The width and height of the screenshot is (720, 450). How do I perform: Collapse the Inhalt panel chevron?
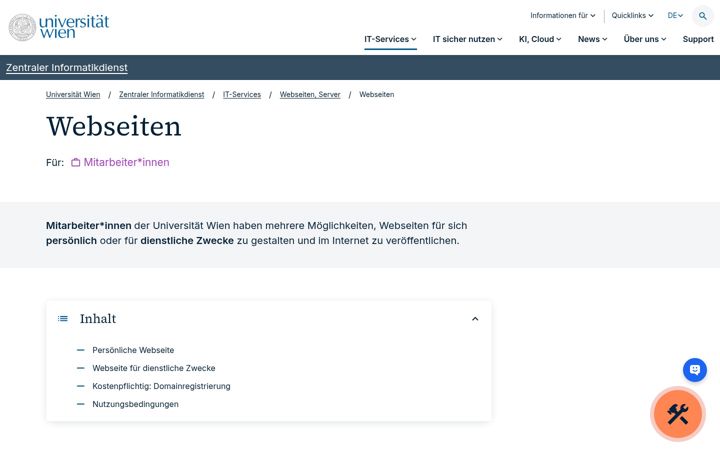(475, 319)
